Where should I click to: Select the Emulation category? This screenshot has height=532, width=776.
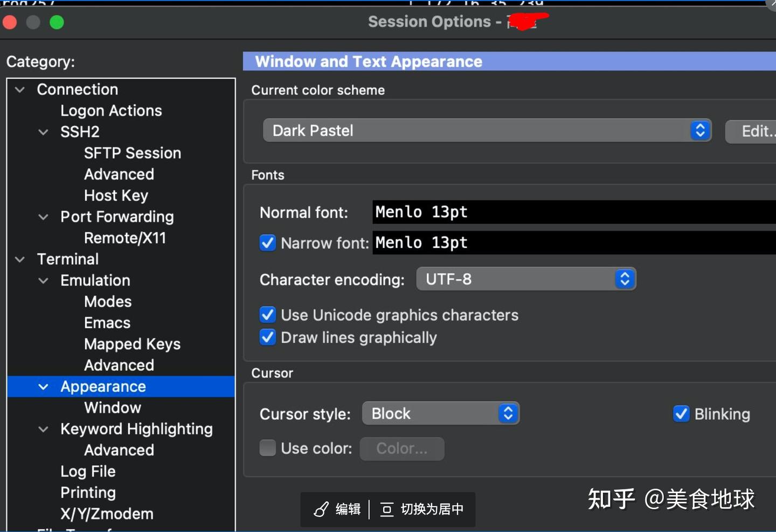click(x=95, y=280)
